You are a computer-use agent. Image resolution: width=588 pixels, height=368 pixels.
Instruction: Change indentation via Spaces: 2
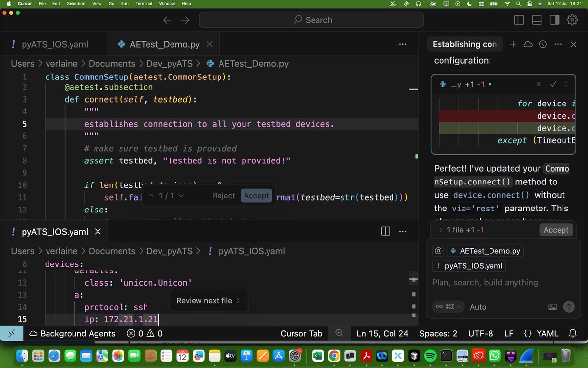(x=438, y=333)
